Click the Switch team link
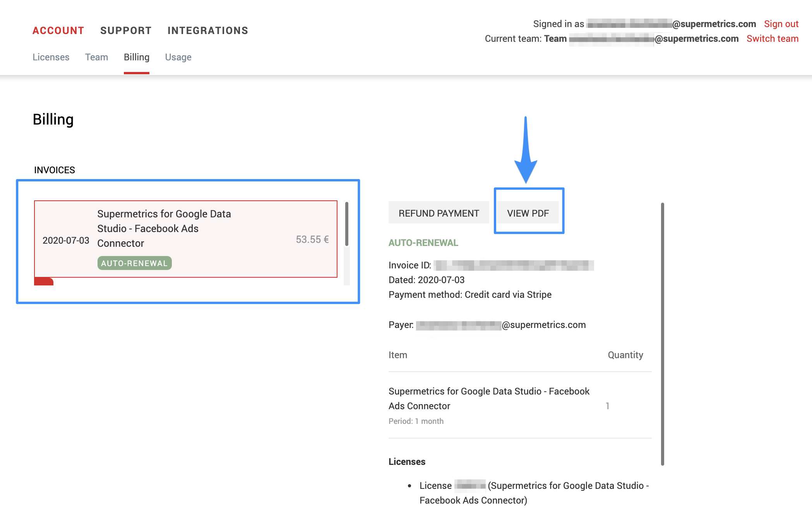The height and width of the screenshot is (526, 812). [772, 39]
